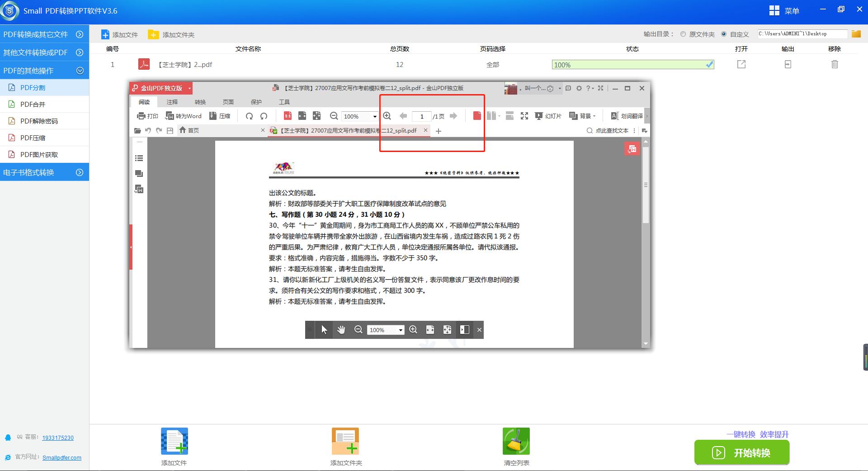Viewport: 868px width, 471px height.
Task: Click the large 添加文件 button at the bottom
Action: click(175, 447)
